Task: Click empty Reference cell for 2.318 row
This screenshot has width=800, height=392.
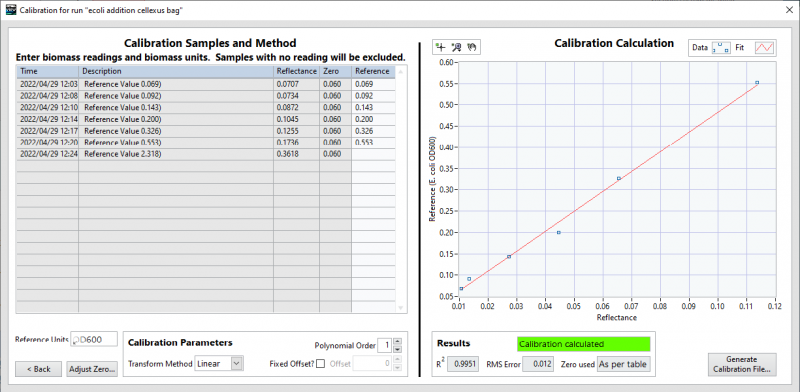Action: tap(373, 154)
